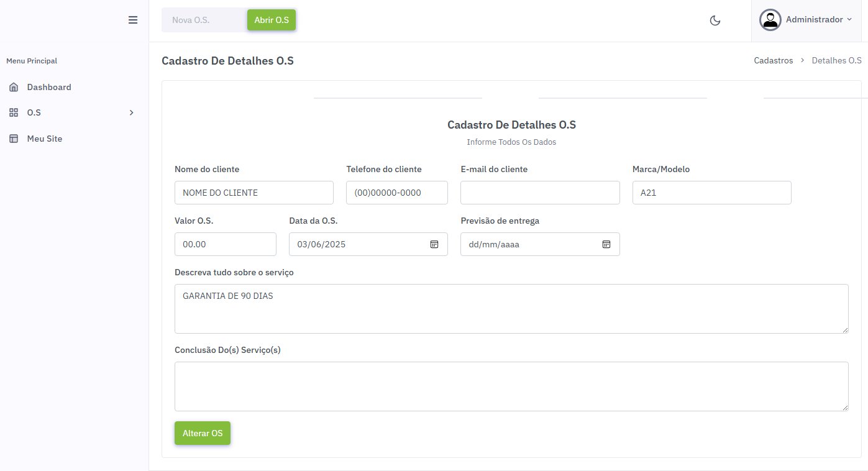Click the hamburger menu icon
Image resolution: width=868 pixels, height=471 pixels.
tap(132, 20)
